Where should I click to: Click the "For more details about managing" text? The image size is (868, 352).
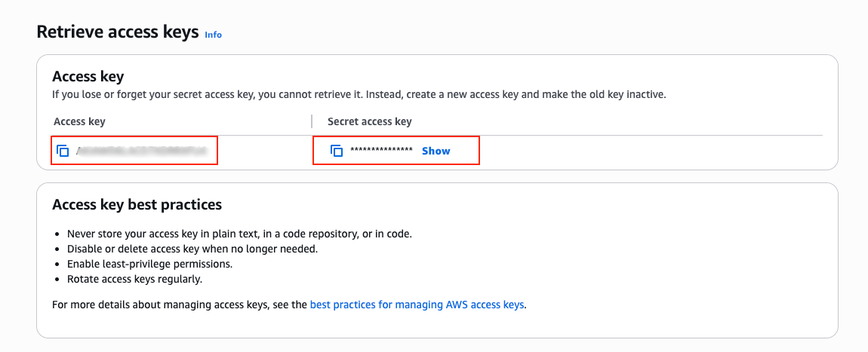(x=180, y=305)
